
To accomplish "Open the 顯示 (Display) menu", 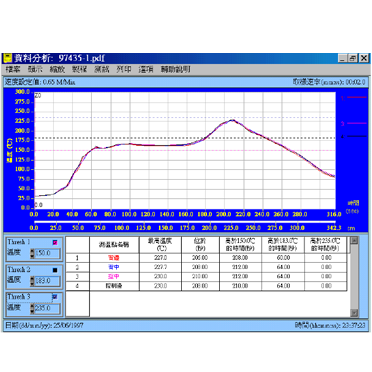I will [35, 69].
